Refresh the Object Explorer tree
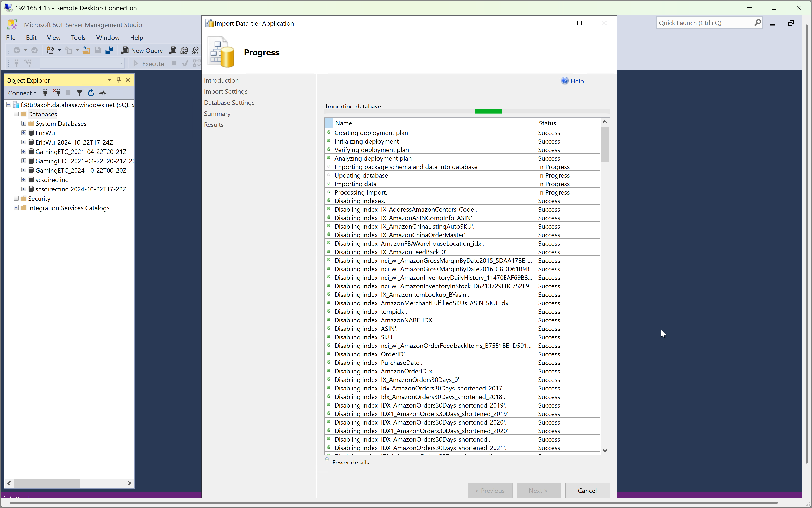Image resolution: width=812 pixels, height=508 pixels. [91, 93]
